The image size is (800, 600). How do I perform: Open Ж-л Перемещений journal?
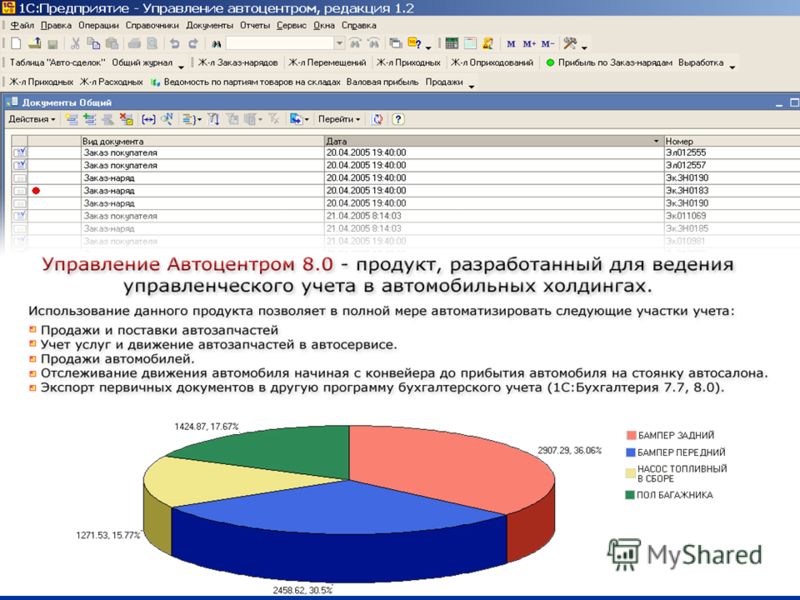click(x=328, y=62)
